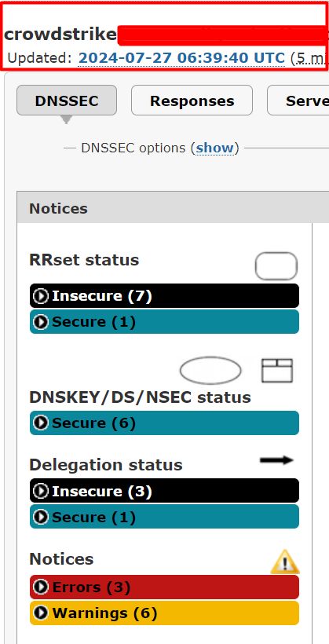Expand Delegation status Insecure (3) list

(164, 491)
